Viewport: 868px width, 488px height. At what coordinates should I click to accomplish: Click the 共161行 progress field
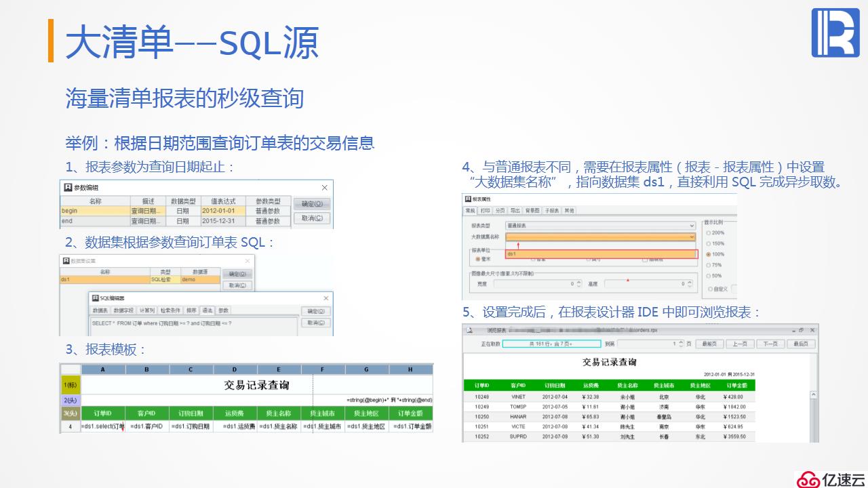(551, 344)
